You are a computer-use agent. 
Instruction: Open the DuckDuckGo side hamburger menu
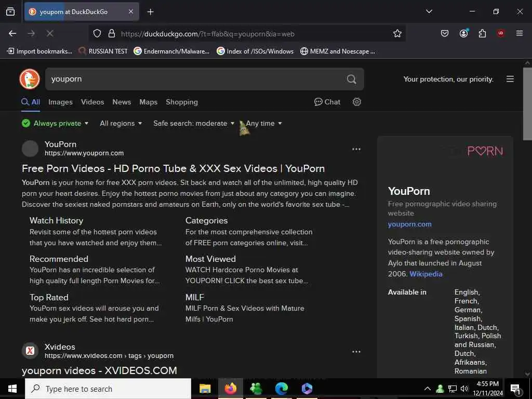tap(510, 79)
